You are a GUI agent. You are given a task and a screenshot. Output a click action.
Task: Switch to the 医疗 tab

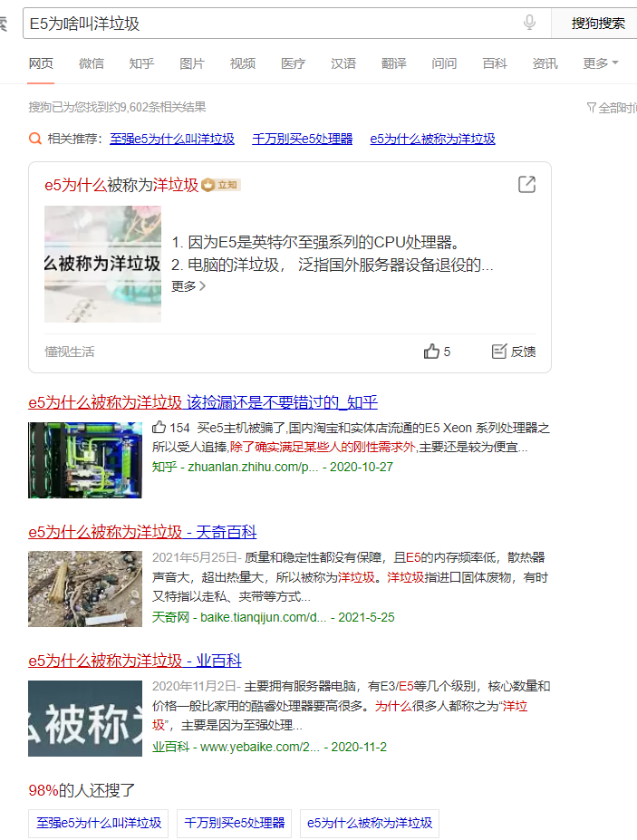[x=293, y=63]
